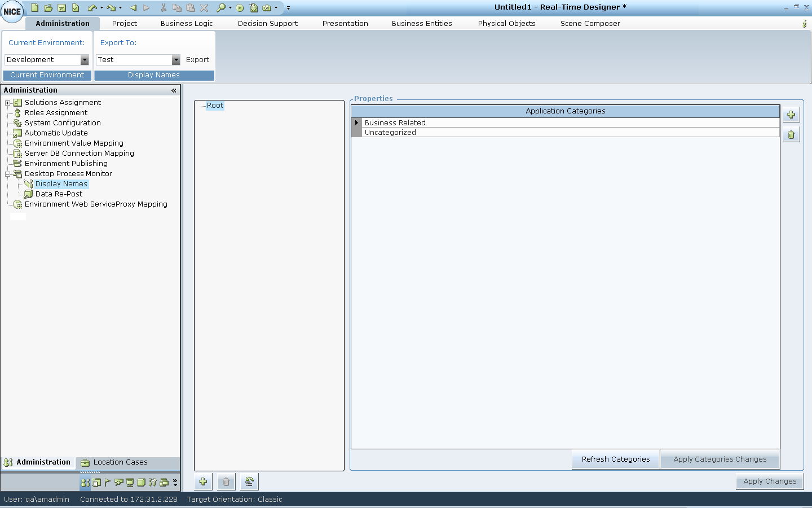Screen dimensions: 812x508
Task: Collapse the Desktop Process Monitor node
Action: coord(8,174)
